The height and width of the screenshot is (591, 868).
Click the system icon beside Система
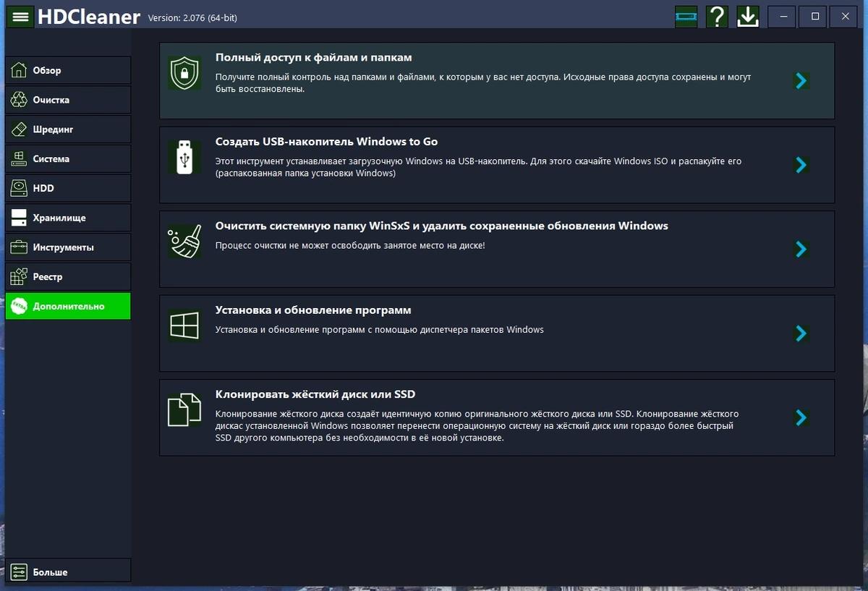tap(20, 158)
